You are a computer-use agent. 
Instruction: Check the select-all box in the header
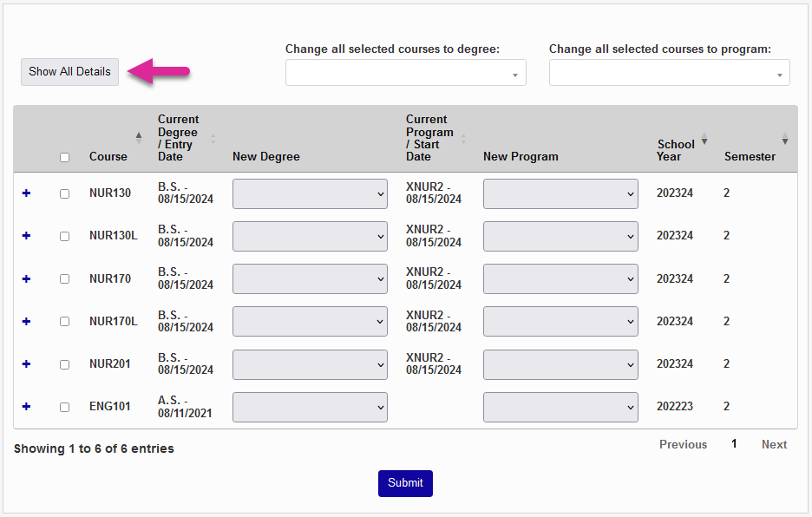click(64, 157)
